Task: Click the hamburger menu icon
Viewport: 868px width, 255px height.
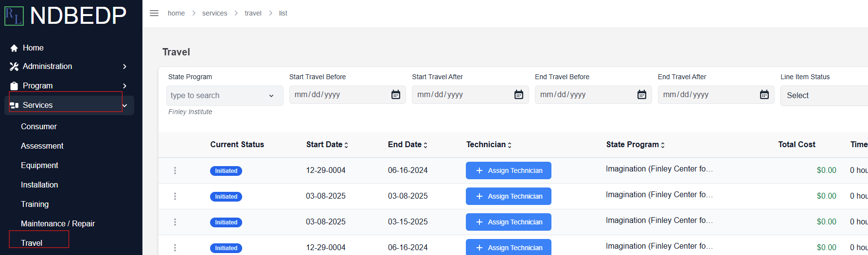Action: click(x=154, y=13)
